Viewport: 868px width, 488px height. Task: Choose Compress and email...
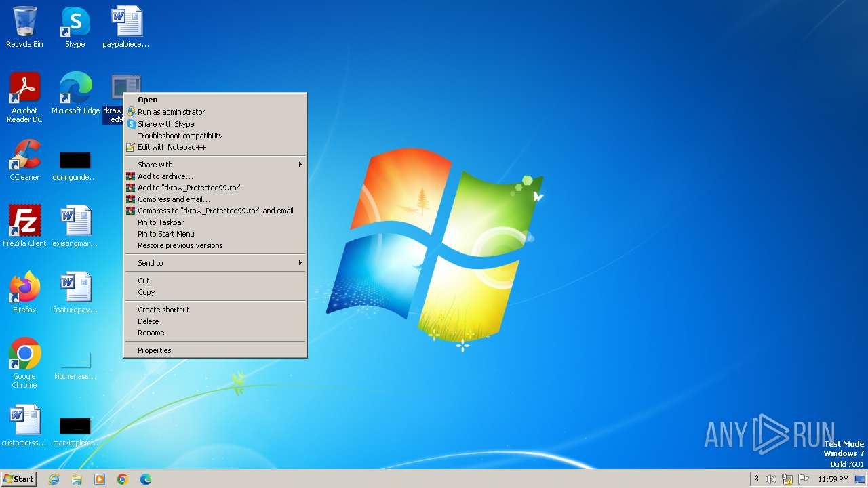(x=215, y=199)
